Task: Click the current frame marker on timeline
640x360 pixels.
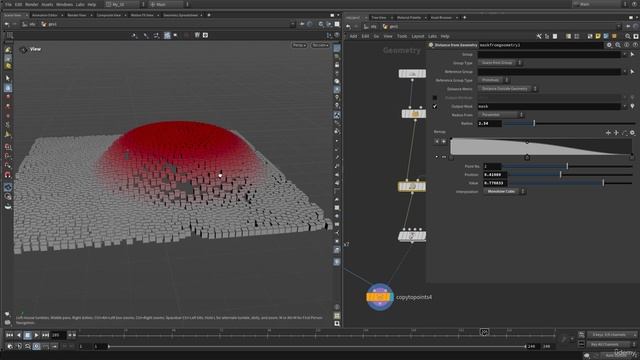Action: pyautogui.click(x=484, y=332)
